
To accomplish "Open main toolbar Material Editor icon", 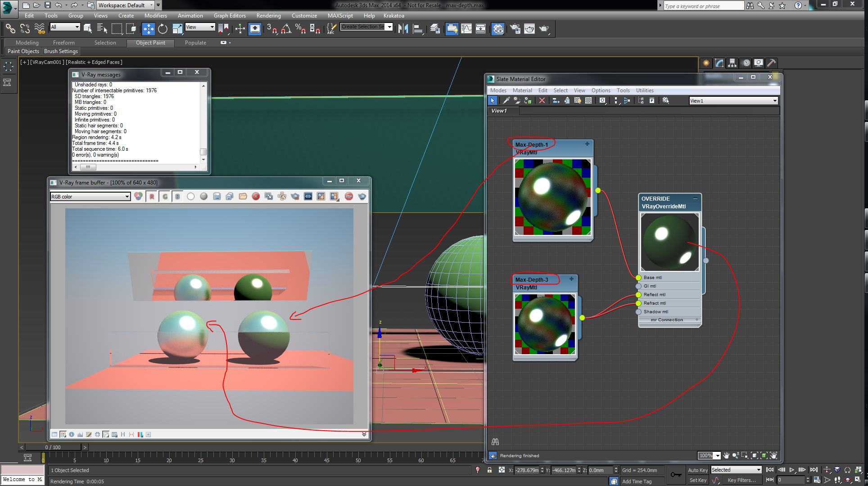I will [497, 29].
